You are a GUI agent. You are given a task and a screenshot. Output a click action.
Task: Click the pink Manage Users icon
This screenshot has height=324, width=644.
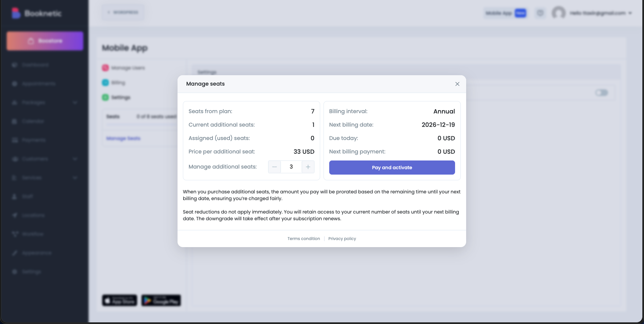pyautogui.click(x=105, y=68)
